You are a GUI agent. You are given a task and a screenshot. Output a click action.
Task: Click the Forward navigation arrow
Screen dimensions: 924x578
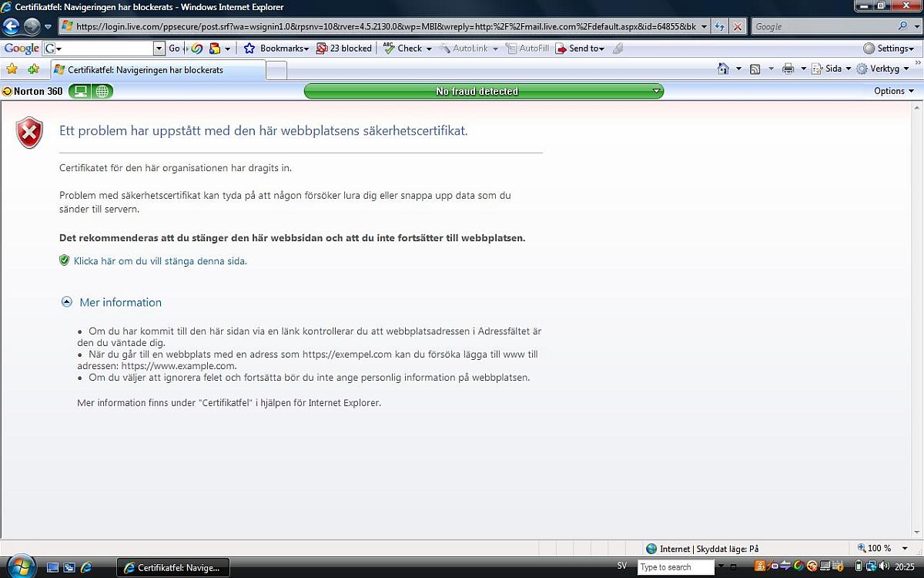click(x=32, y=26)
